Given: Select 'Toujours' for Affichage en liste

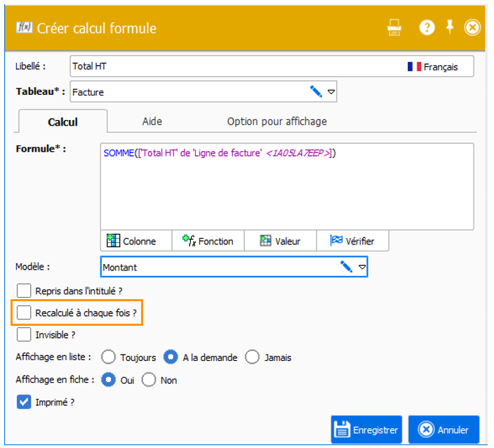Looking at the screenshot, I should pyautogui.click(x=109, y=357).
